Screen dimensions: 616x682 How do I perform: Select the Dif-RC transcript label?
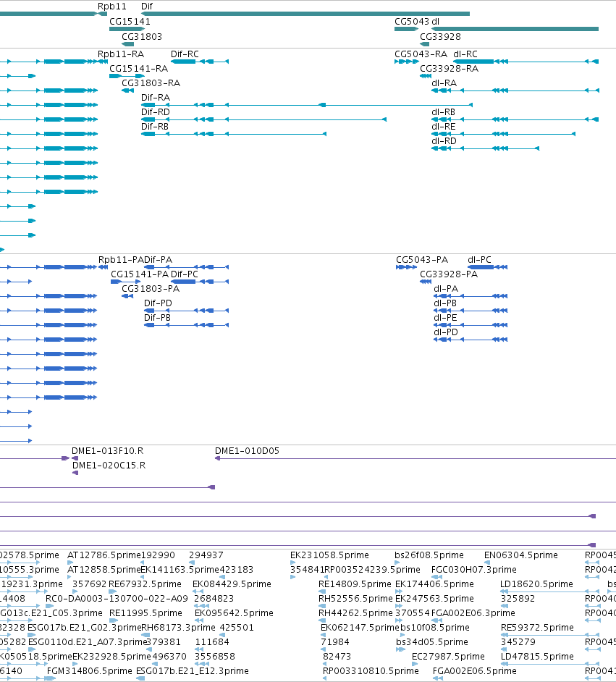tap(185, 54)
